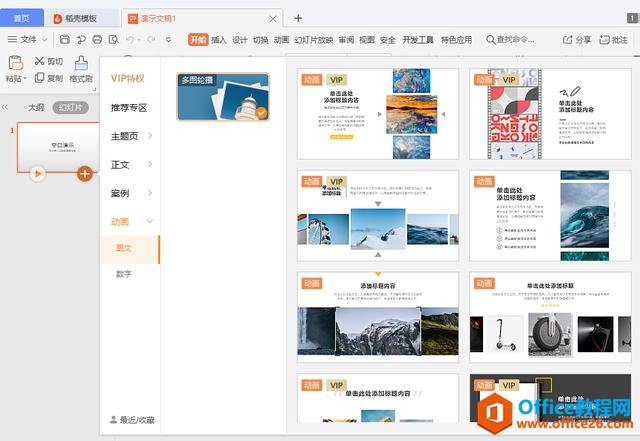Switch the panel to 大纲 outline view
The height and width of the screenshot is (441, 640).
[x=36, y=107]
